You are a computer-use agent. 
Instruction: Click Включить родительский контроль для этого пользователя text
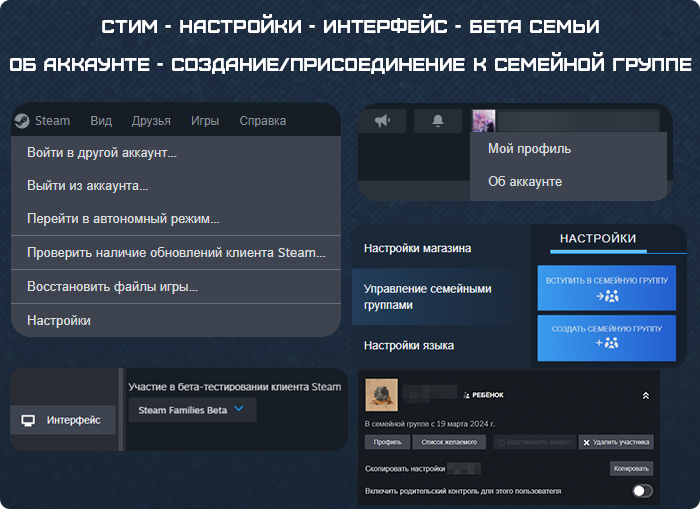coord(463,491)
